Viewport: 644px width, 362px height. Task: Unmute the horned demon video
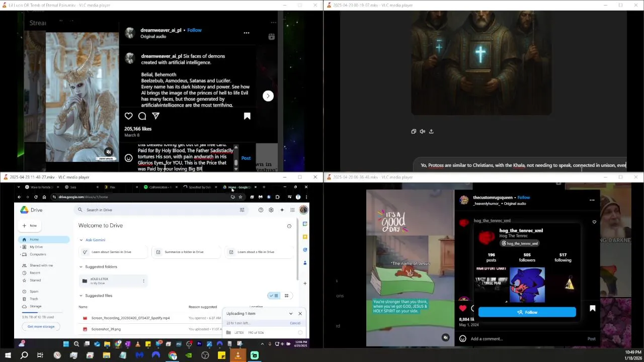[108, 152]
